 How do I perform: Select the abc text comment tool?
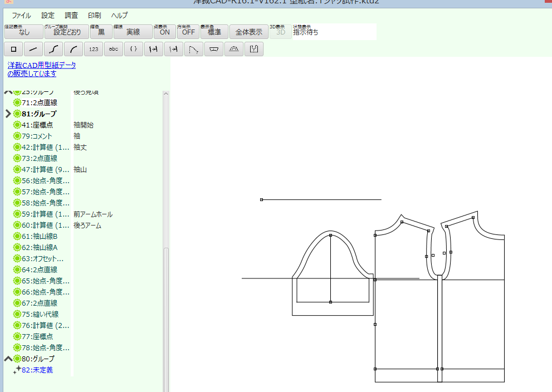[114, 49]
